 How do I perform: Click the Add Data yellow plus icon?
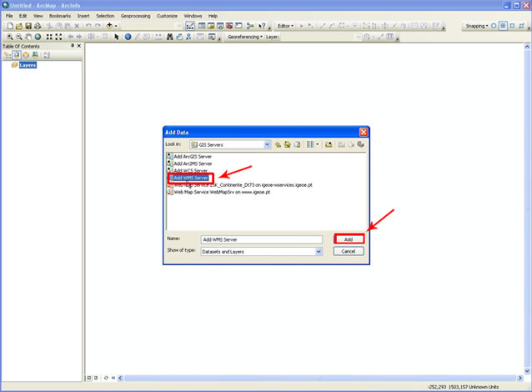[109, 26]
